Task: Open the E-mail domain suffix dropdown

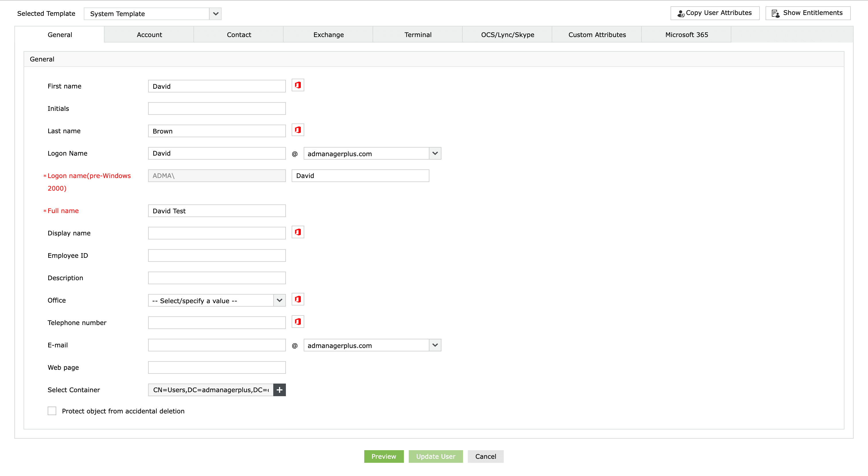Action: coord(435,345)
